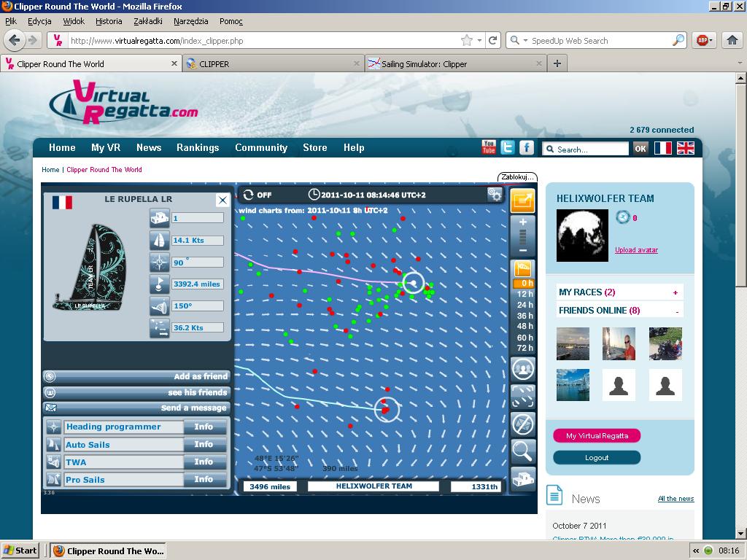Click the magnifier search icon on map toolbar
Image resolution: width=747 pixels, height=560 pixels.
coord(522,451)
